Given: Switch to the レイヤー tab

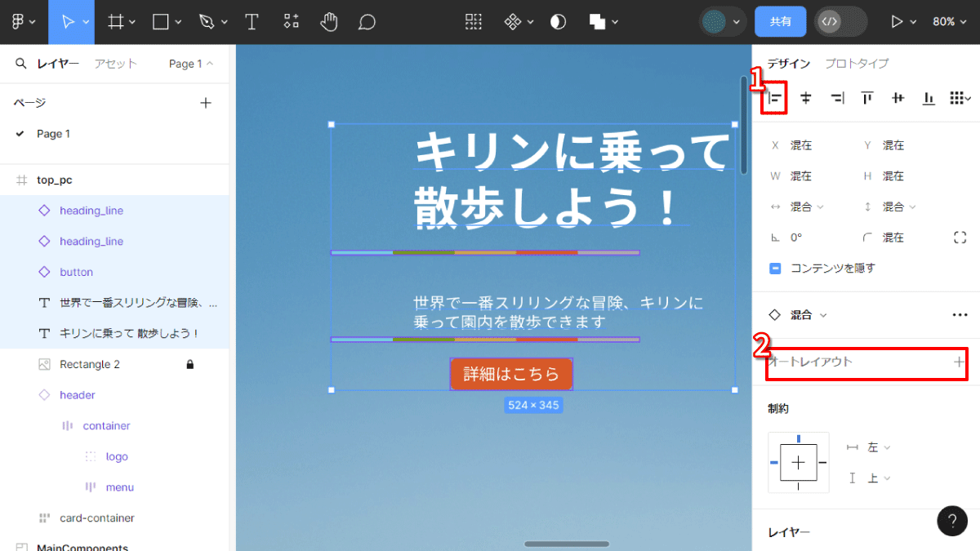Looking at the screenshot, I should point(58,64).
